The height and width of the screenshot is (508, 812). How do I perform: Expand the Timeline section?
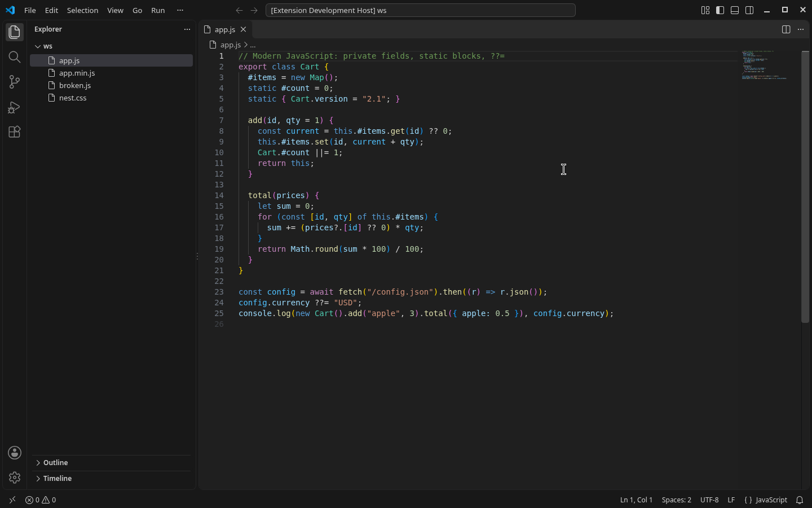111,479
